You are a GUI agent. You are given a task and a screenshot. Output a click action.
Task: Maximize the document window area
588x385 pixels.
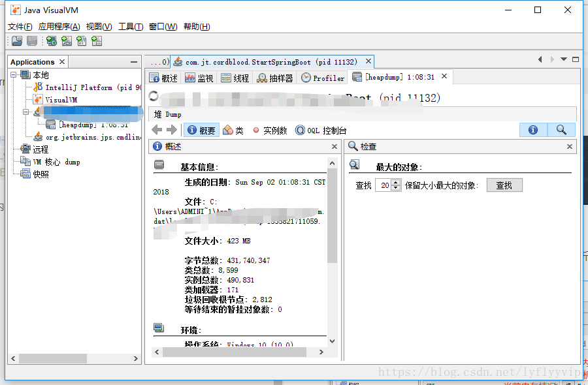[x=576, y=59]
